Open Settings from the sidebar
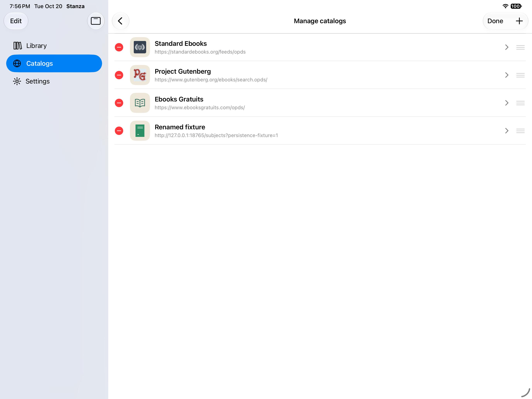Viewport: 532px width, 399px height. pyautogui.click(x=54, y=81)
